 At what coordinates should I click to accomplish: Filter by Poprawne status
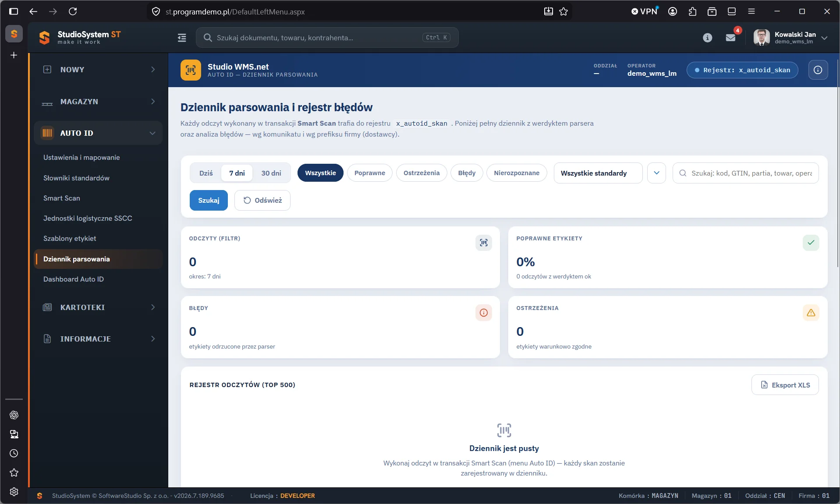tap(369, 173)
